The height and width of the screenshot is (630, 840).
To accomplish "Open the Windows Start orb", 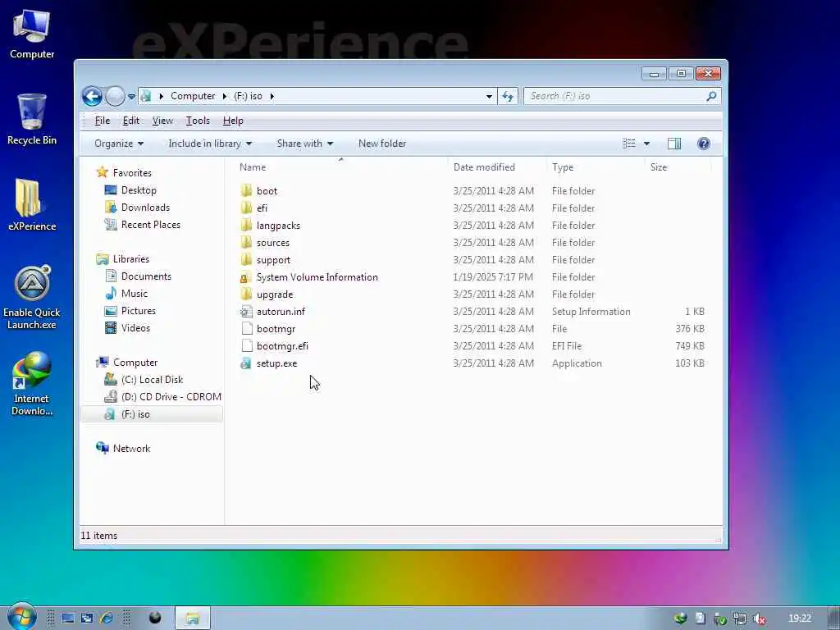I will [x=21, y=617].
